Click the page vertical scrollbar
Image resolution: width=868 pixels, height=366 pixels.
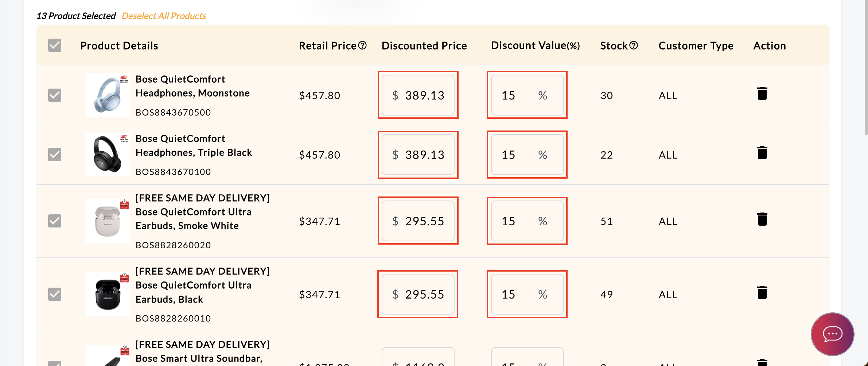866,73
